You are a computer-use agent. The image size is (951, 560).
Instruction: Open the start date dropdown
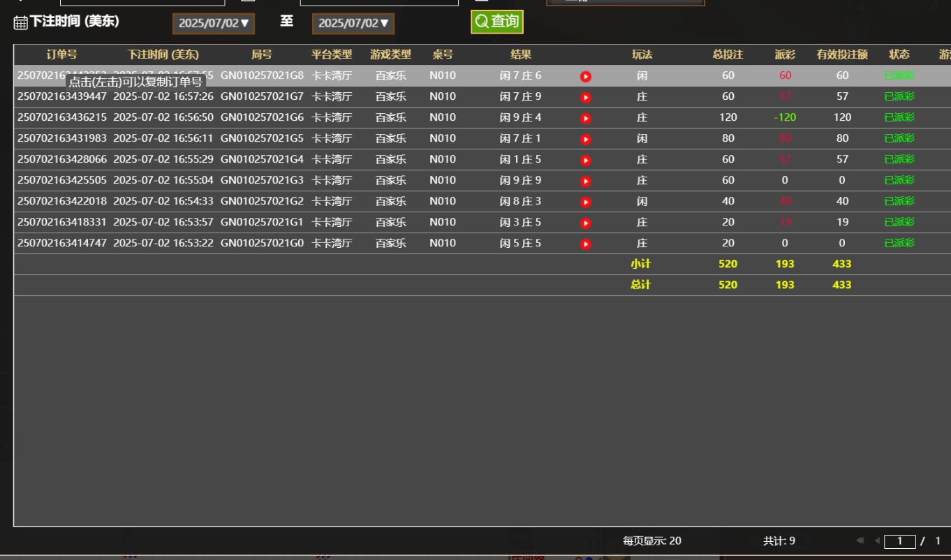(214, 23)
